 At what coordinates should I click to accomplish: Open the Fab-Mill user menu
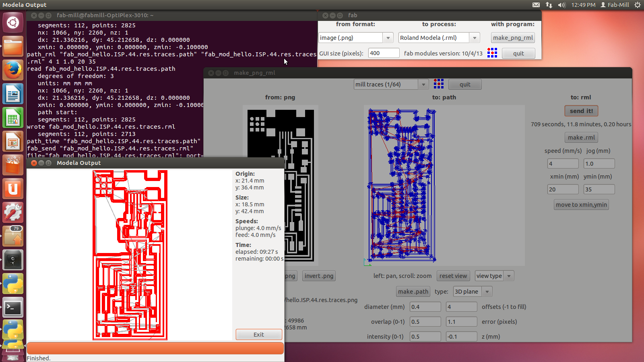[x=615, y=5]
